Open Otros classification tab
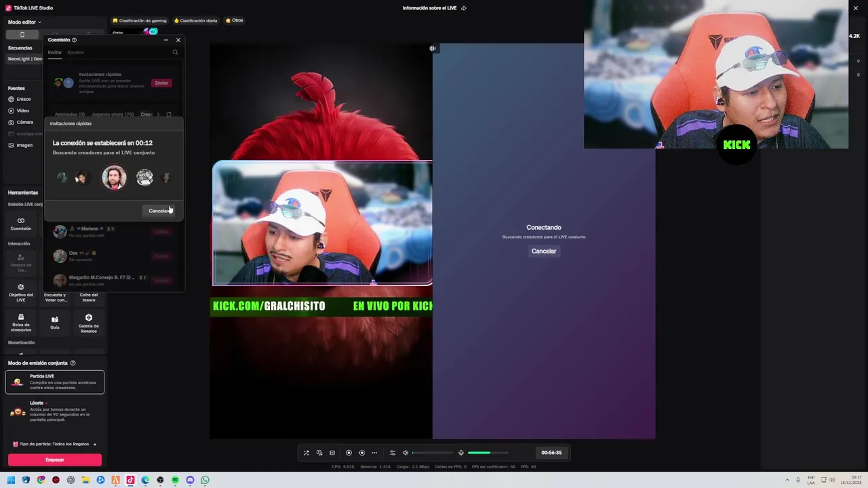Image resolution: width=868 pixels, height=488 pixels. pos(234,20)
